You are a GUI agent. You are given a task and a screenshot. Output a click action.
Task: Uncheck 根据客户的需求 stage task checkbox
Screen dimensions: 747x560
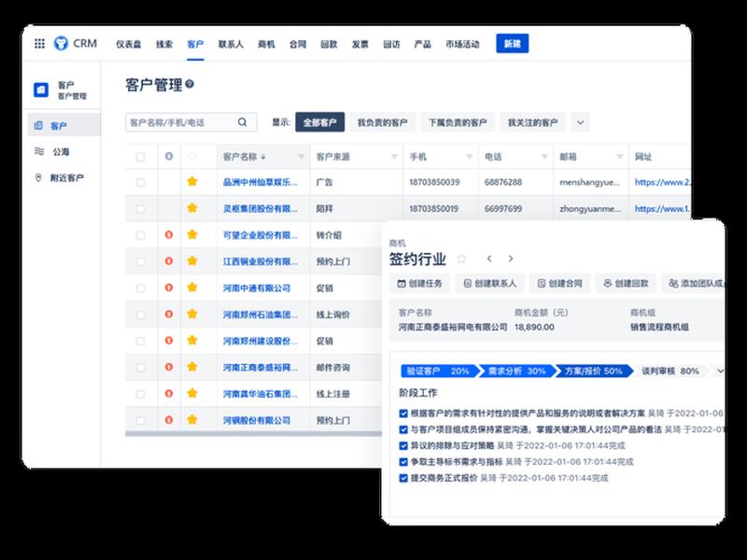click(x=403, y=413)
